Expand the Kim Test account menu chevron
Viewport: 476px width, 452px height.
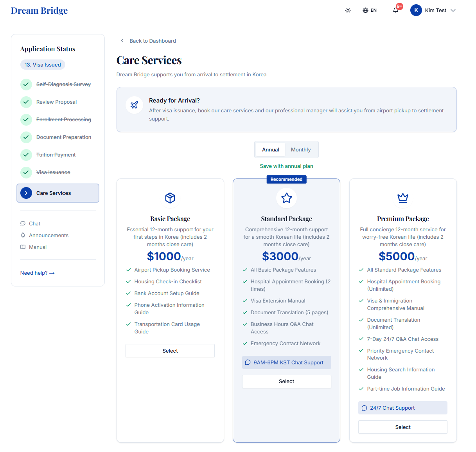pyautogui.click(x=453, y=11)
